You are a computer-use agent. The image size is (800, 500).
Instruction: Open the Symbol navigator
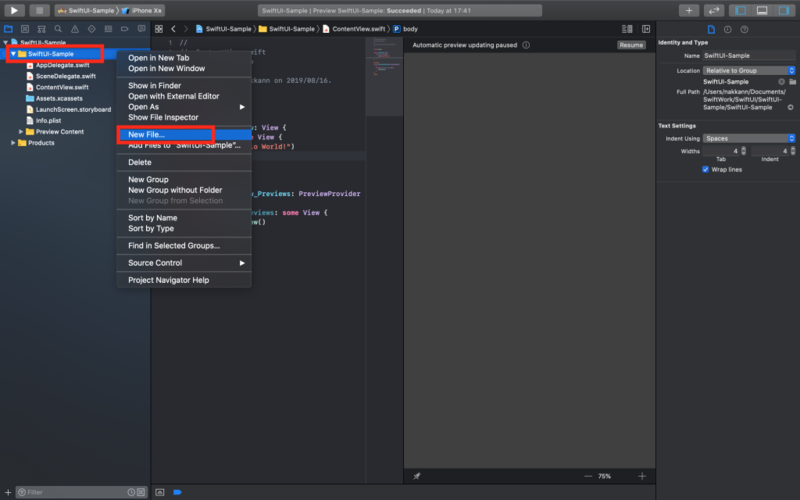41,29
